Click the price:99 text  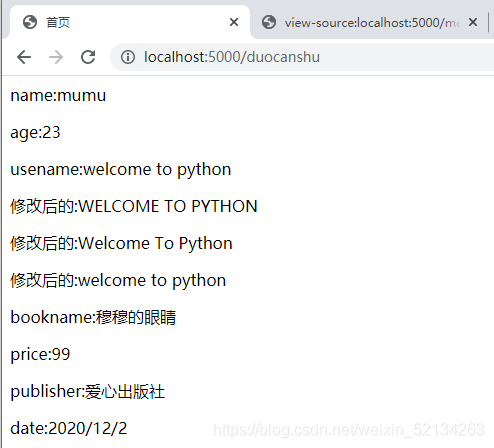coord(40,354)
